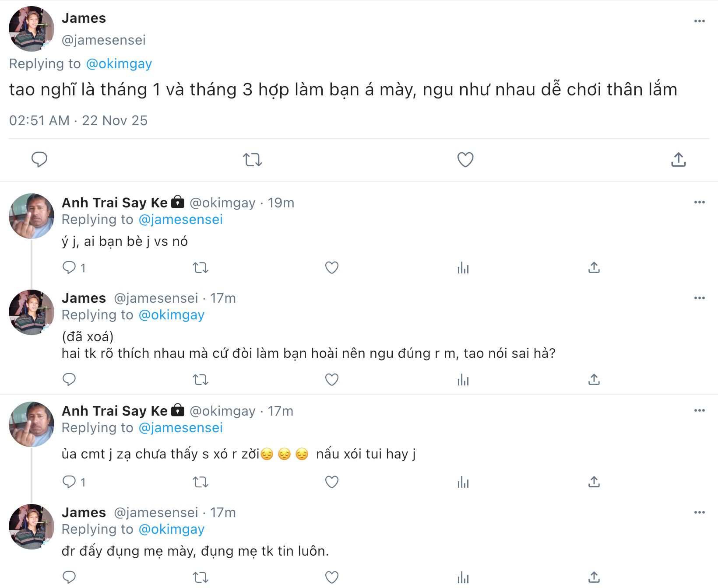Like the main tweet by James
The width and height of the screenshot is (718, 588).
[x=465, y=160]
